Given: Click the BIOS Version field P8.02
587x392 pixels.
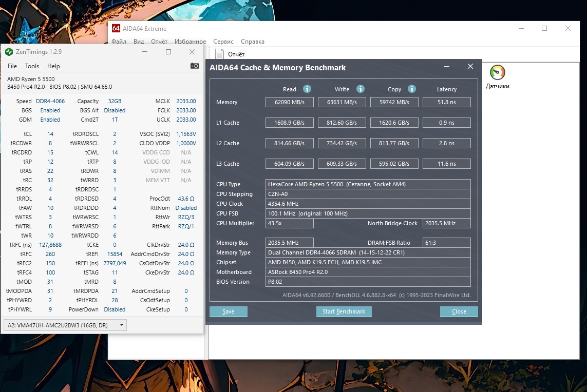Looking at the screenshot, I should (x=368, y=282).
